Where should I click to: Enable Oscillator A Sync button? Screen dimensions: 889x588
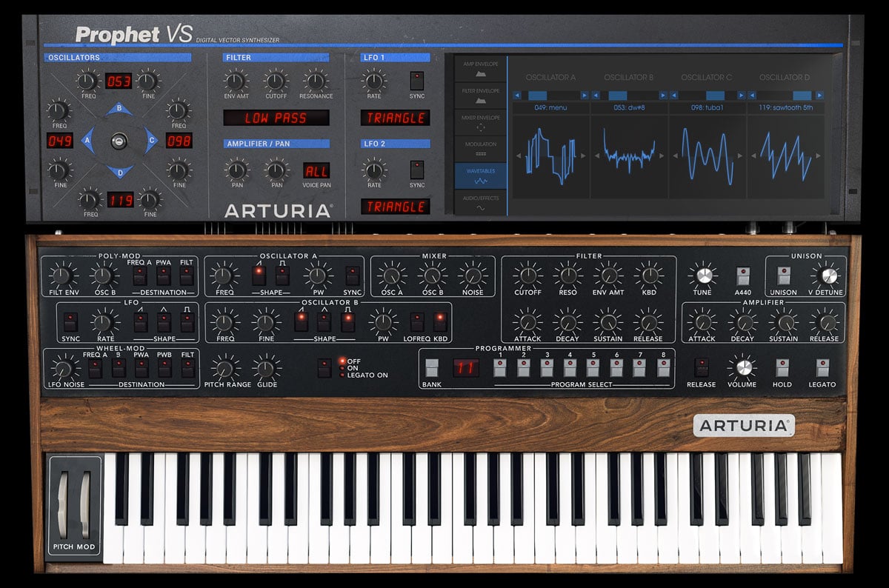click(x=353, y=275)
